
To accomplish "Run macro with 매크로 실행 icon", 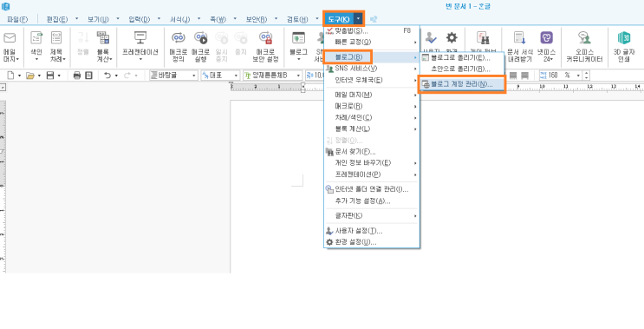I will click(x=200, y=38).
